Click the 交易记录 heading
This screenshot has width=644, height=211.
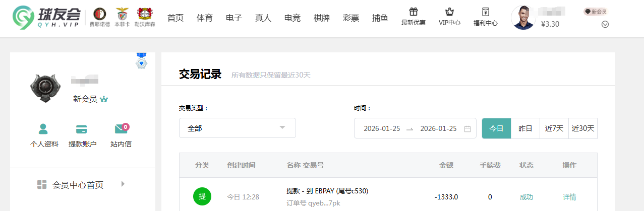point(200,75)
